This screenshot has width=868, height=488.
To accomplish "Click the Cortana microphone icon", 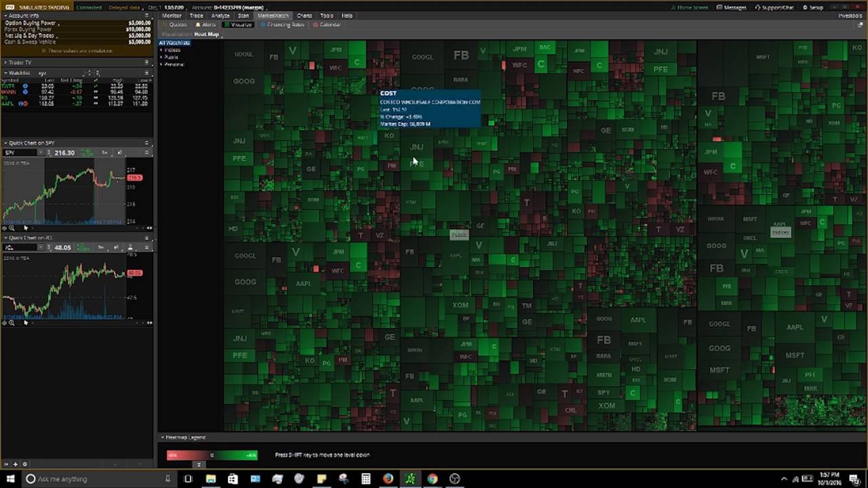I will [167, 479].
